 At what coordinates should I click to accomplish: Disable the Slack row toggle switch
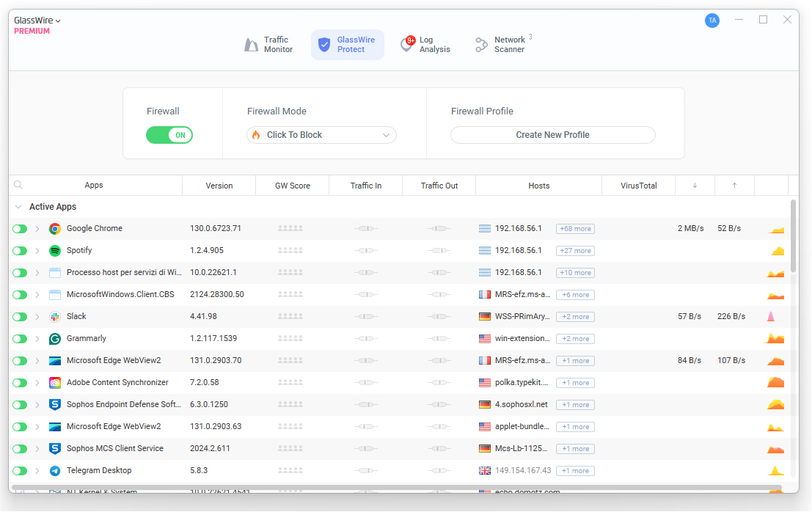21,317
